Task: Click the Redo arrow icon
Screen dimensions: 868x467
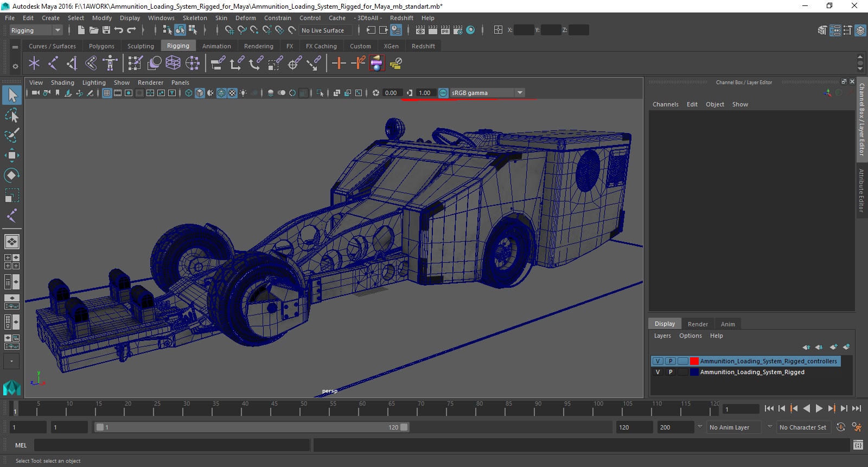Action: tap(131, 30)
